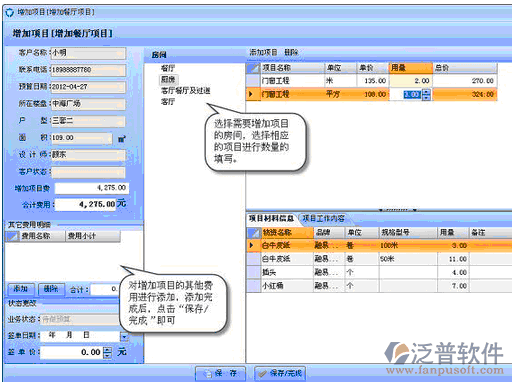Click the 添加项目 toolbar button
This screenshot has width=514, height=386.
pyautogui.click(x=263, y=52)
